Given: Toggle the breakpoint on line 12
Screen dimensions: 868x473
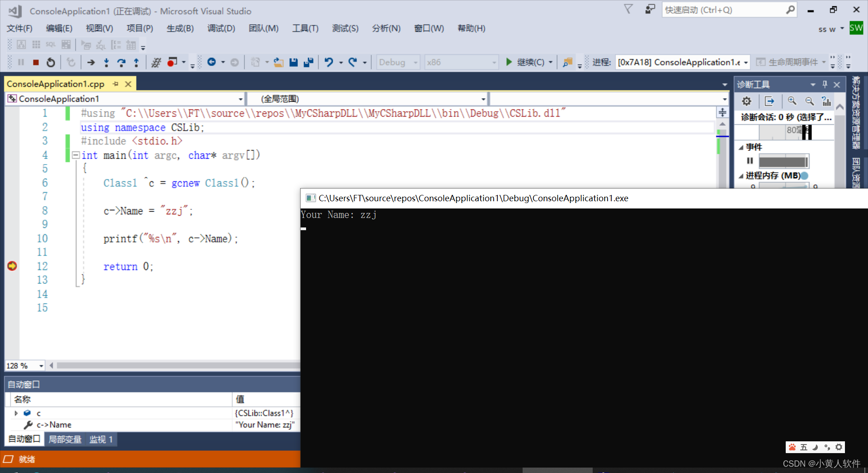Looking at the screenshot, I should (12, 266).
